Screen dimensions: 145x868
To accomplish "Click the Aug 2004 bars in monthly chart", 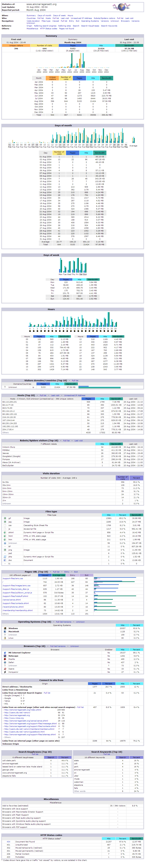I will [x=82, y=62].
